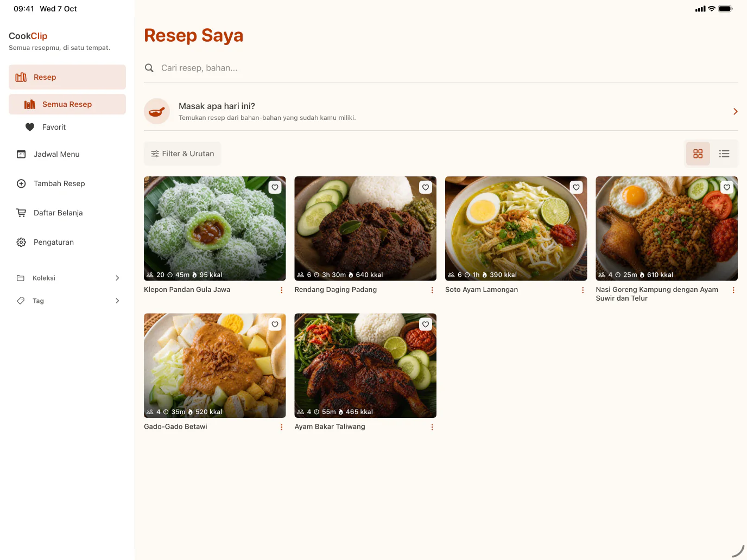Image resolution: width=747 pixels, height=560 pixels.
Task: Open Pengaturan settings
Action: click(x=67, y=242)
